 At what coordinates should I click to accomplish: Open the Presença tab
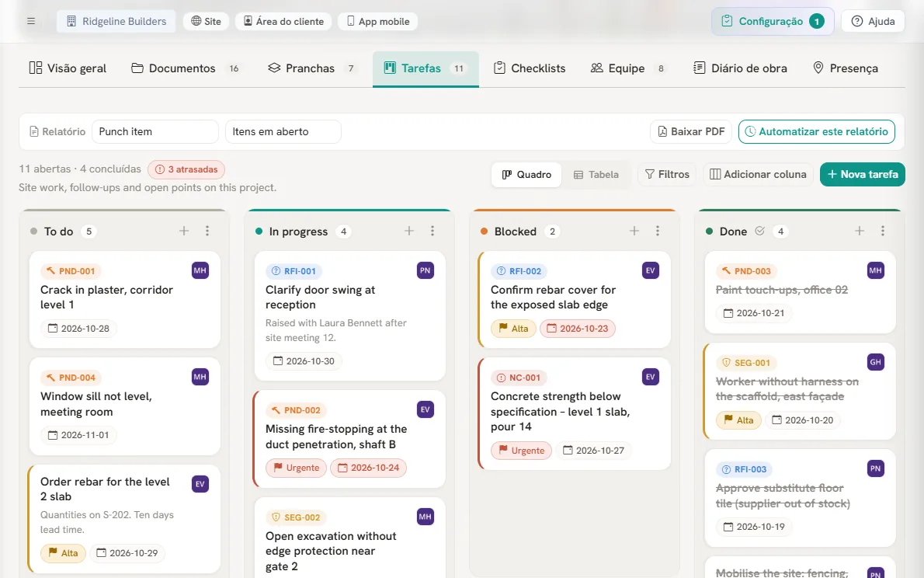(x=846, y=68)
